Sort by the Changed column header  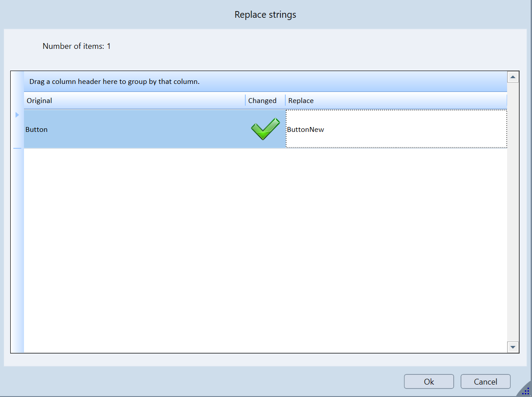pyautogui.click(x=262, y=101)
